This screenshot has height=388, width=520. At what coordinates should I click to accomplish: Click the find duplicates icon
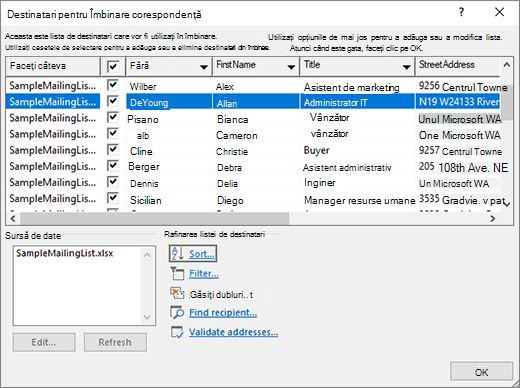[177, 293]
